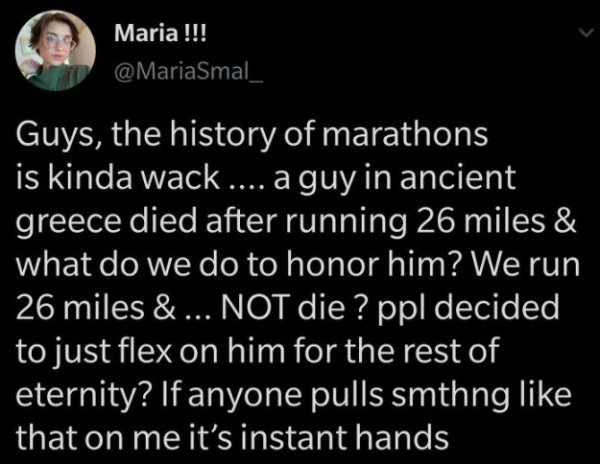The height and width of the screenshot is (464, 600).
Task: Open the display name Maria !!!
Action: click(160, 34)
